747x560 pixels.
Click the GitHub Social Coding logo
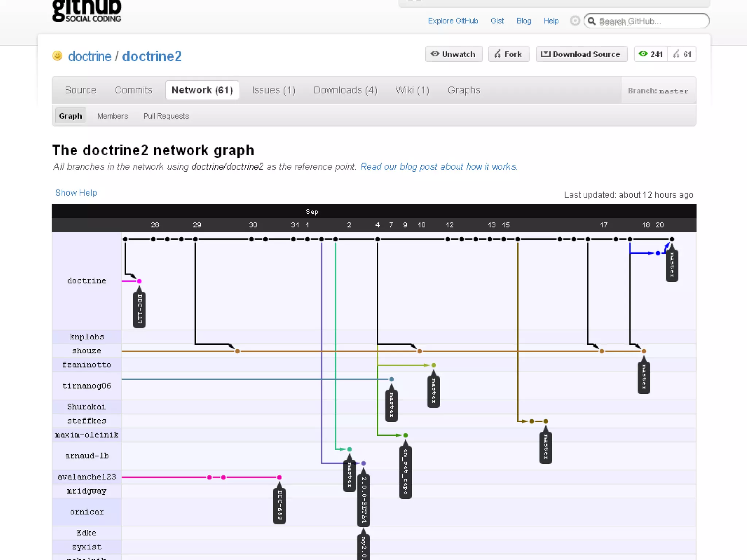(x=87, y=11)
